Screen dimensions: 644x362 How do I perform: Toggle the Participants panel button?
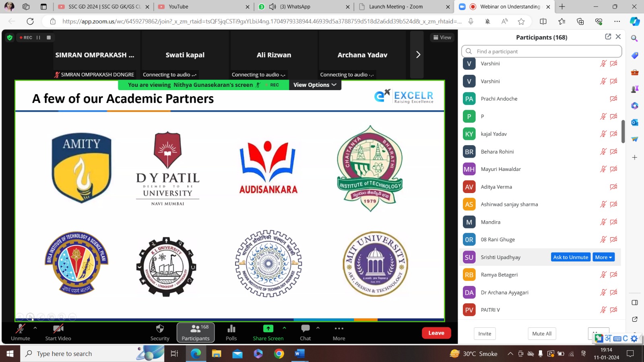pos(196,333)
